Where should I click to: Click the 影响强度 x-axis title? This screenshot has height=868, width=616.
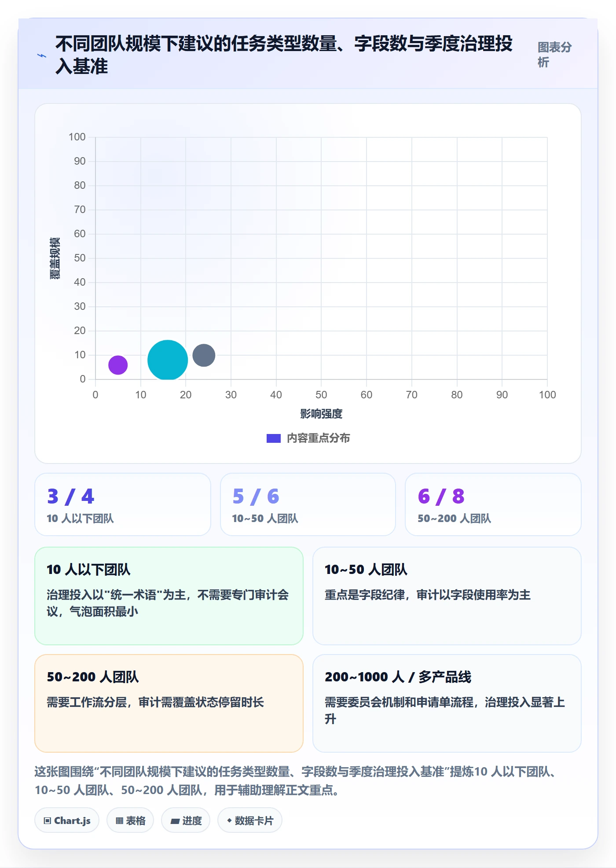(x=321, y=414)
